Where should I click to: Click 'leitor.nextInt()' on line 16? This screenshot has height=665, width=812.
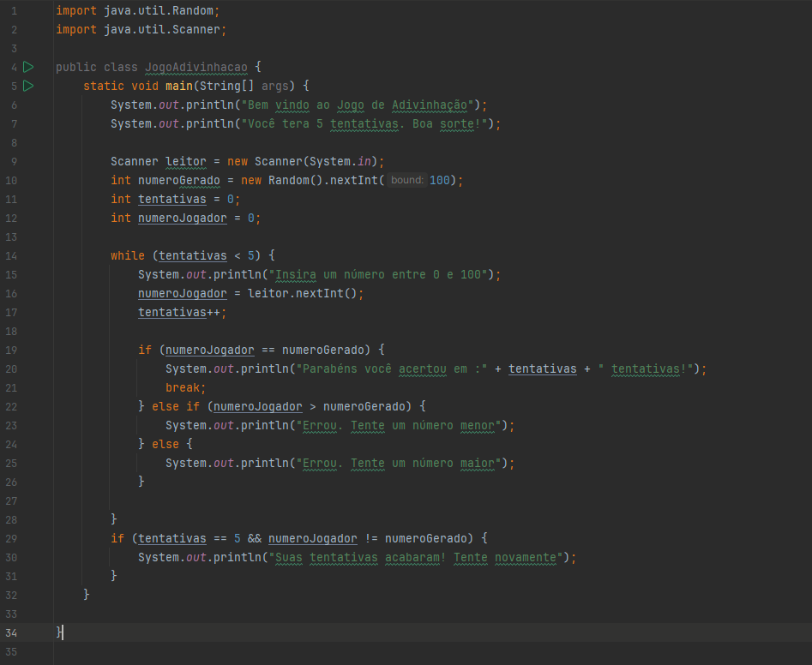(x=303, y=293)
